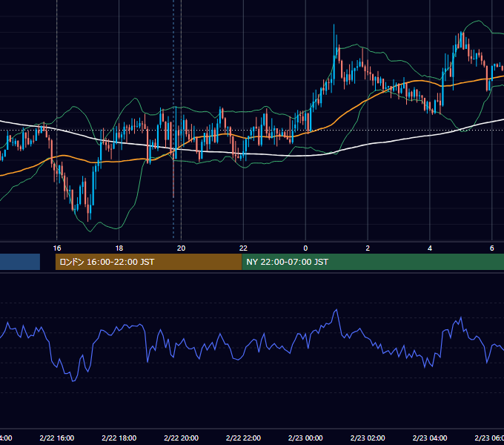Click the 2/22 18:00 date label
The width and height of the screenshot is (504, 445).
[x=119, y=438]
